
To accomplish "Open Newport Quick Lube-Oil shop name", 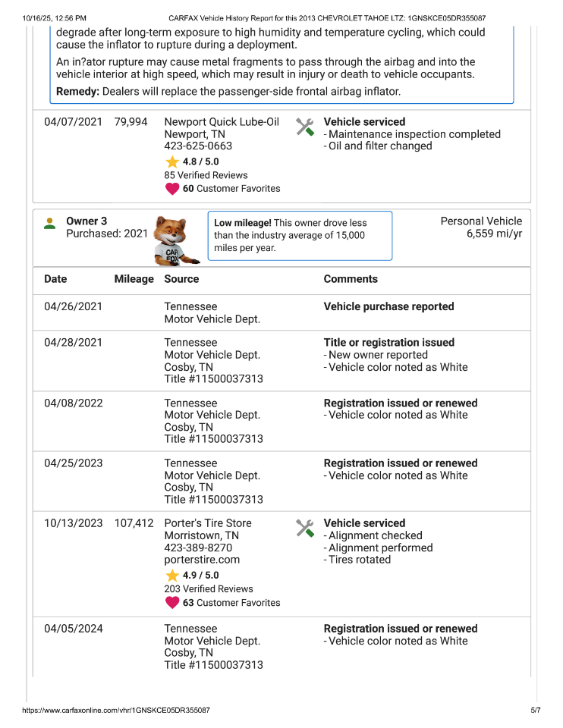I will click(222, 122).
